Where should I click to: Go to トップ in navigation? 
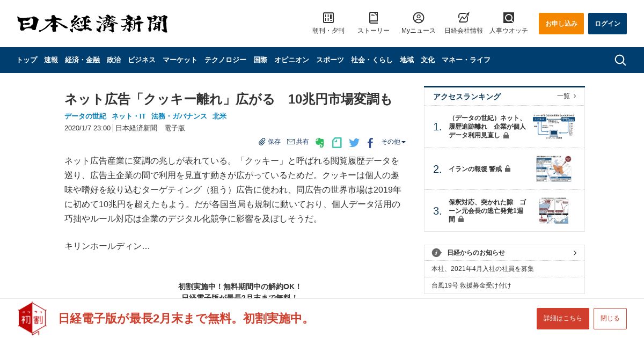(27, 60)
